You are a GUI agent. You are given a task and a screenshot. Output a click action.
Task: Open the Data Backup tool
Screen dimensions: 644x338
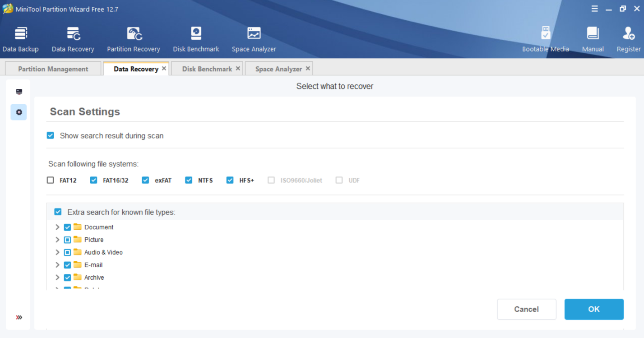click(x=21, y=39)
